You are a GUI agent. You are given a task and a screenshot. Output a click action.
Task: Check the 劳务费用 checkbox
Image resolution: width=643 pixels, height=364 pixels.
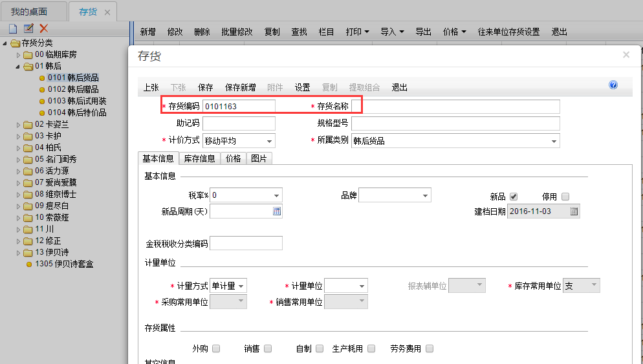[430, 348]
